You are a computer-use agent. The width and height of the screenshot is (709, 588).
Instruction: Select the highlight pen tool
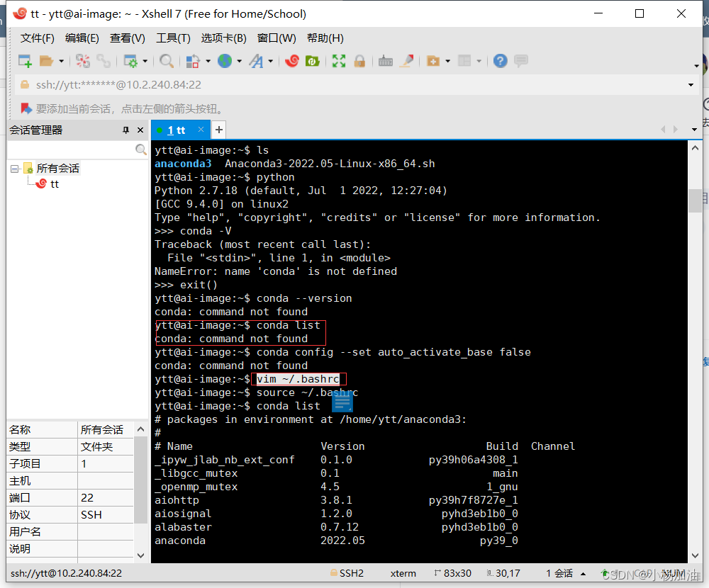[406, 61]
